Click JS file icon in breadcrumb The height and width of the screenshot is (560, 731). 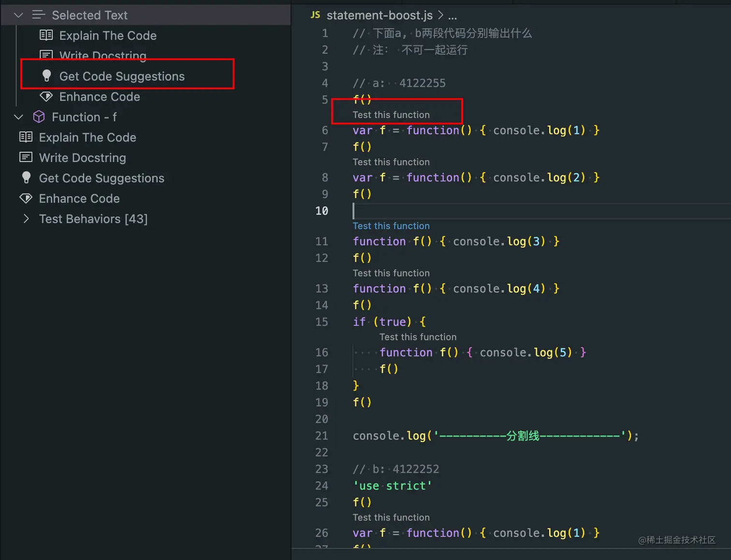(x=315, y=15)
